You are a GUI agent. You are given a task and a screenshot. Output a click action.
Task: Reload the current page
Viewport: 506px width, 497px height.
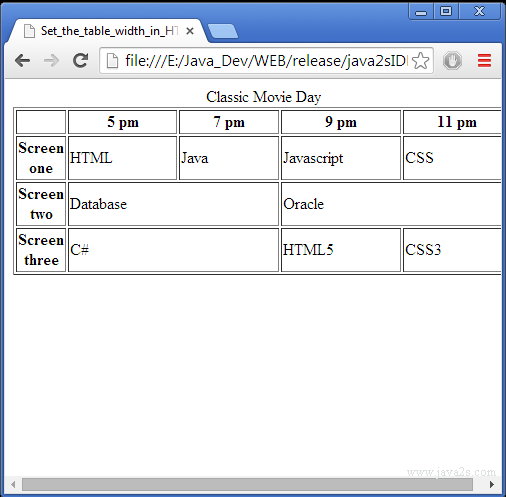click(80, 60)
